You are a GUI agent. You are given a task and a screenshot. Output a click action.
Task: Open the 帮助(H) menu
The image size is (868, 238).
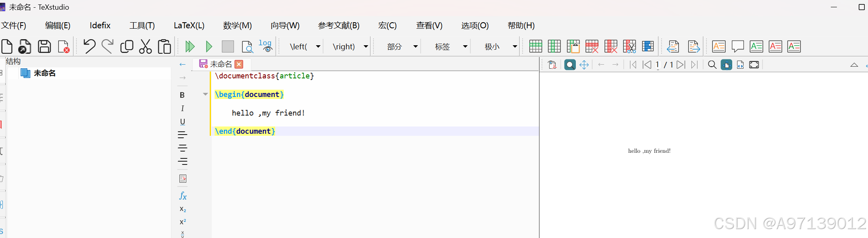(521, 25)
